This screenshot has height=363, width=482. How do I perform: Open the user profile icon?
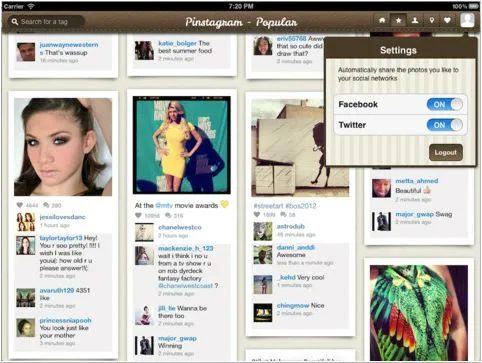click(x=415, y=21)
